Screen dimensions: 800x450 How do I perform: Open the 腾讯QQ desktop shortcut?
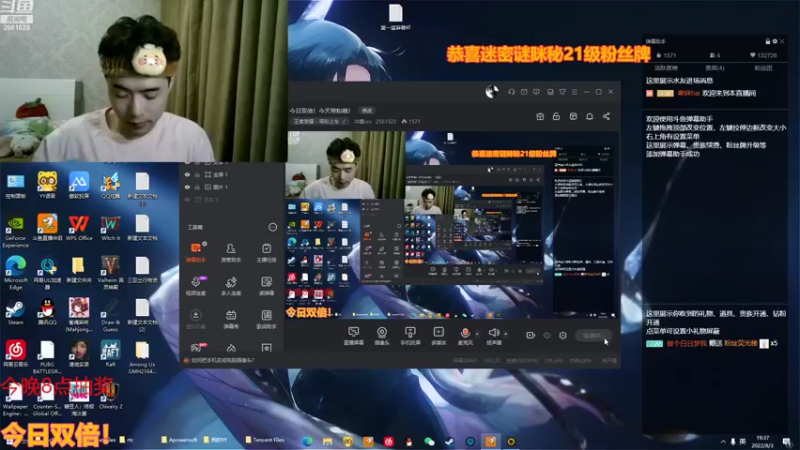47,312
